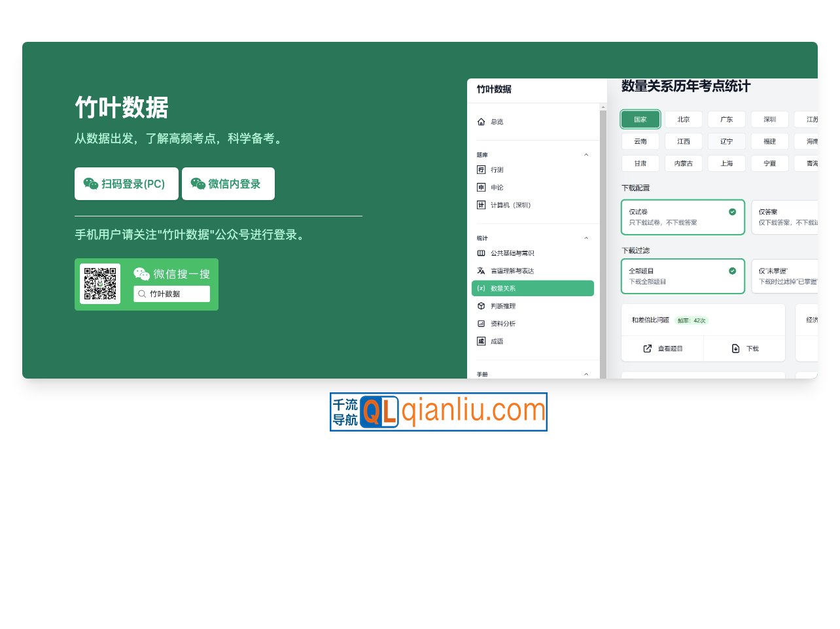Open the 资料分析 chart icon
Viewport: 840px width, 629px height.
click(x=482, y=323)
